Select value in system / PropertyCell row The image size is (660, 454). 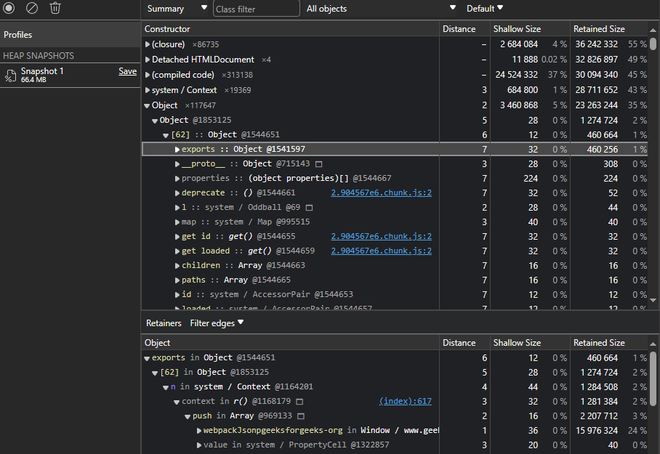395,445
